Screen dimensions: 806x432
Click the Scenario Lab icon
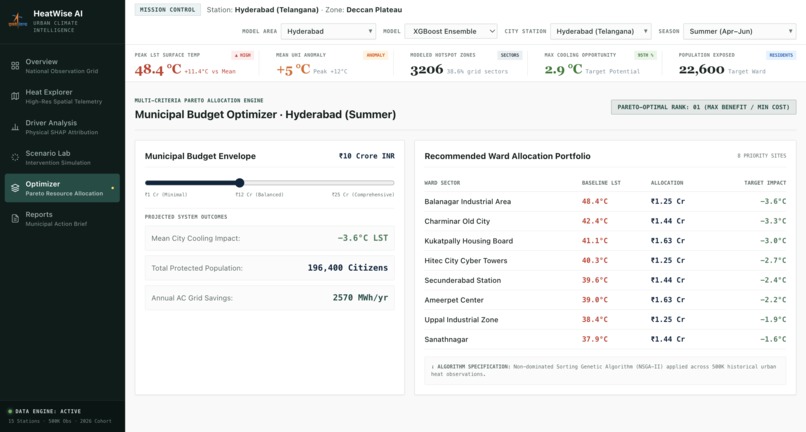15,157
